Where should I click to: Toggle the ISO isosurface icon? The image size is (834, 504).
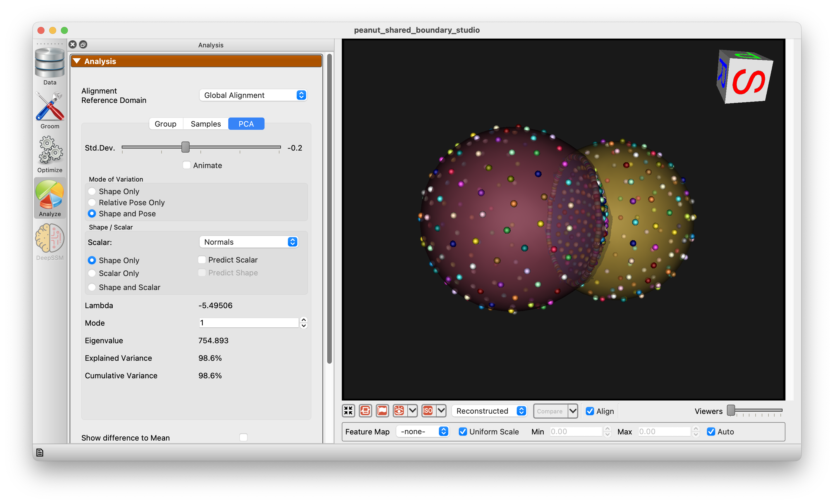point(428,411)
